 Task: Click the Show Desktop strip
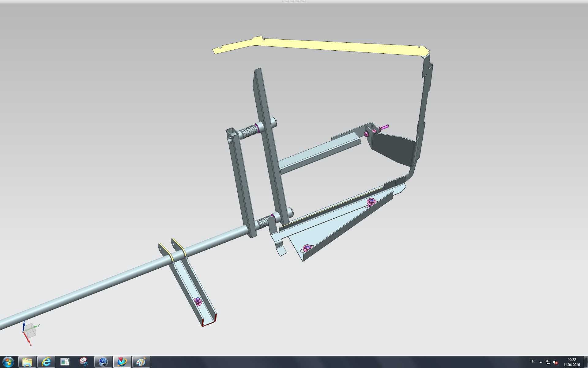pos(586,362)
